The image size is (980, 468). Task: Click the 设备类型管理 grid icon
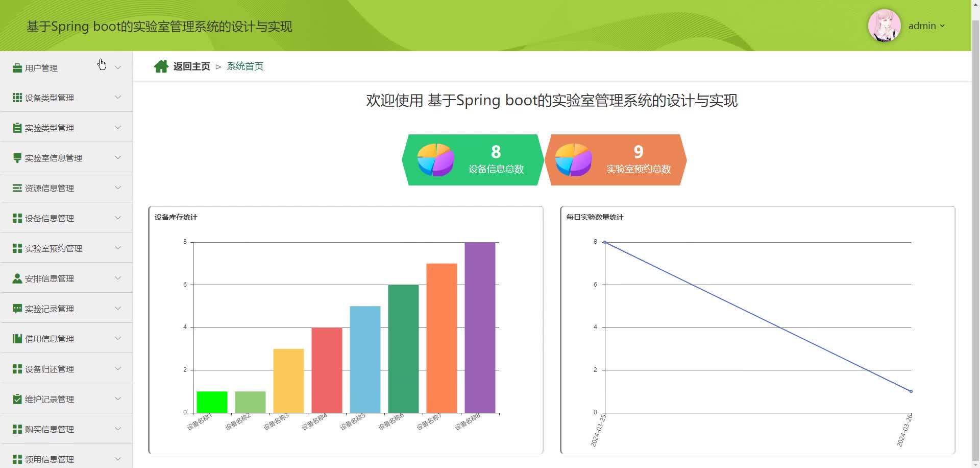point(17,98)
